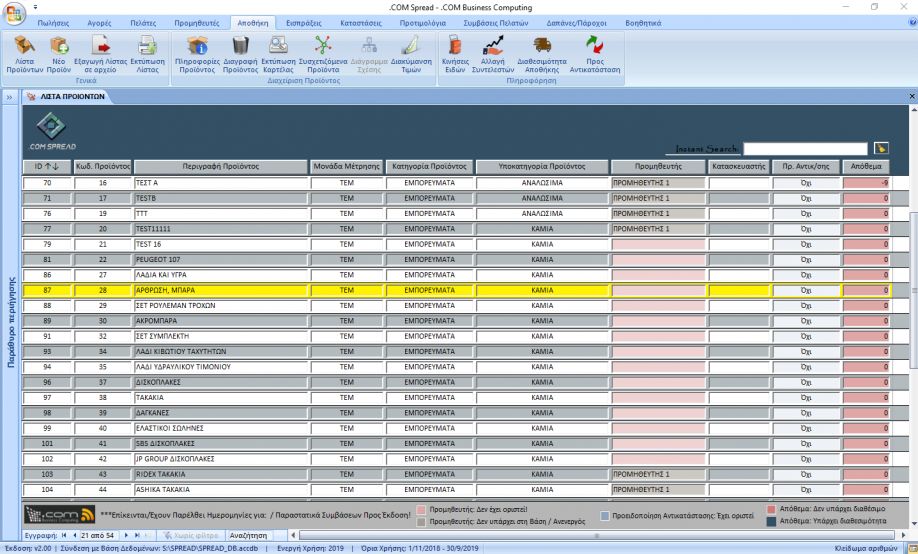Open the Συμβάσεις Πελατών ribbon tab

(x=495, y=23)
